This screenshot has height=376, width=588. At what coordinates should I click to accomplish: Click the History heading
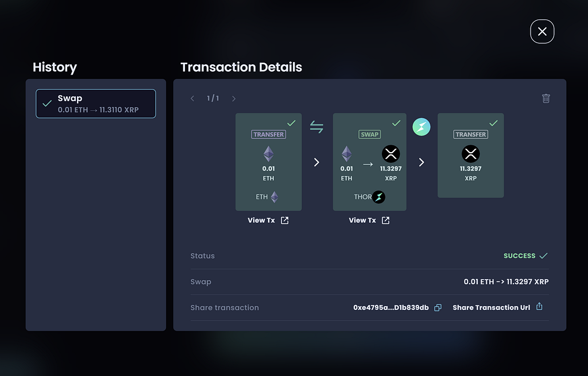55,68
